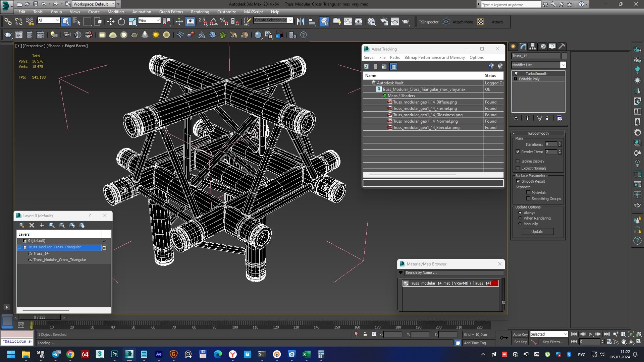Toggle TurboSmooth modifier lightbulb visibility
The image size is (644, 362).
point(516,73)
